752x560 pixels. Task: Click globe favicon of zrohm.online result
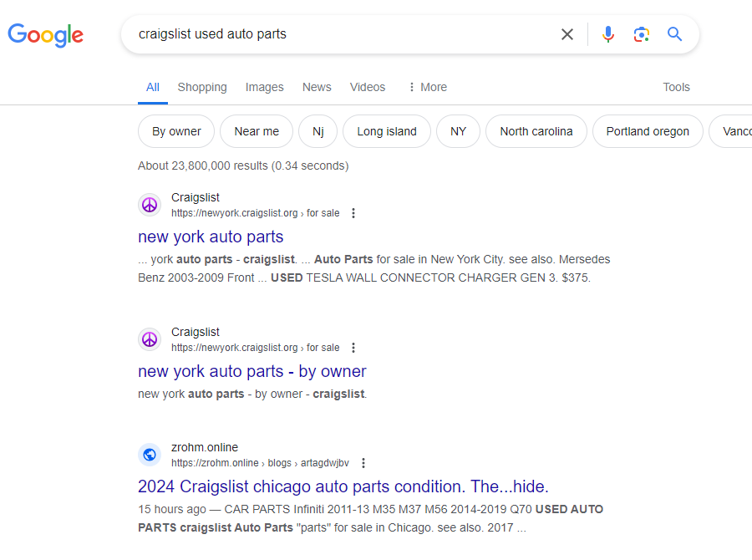[x=150, y=455]
